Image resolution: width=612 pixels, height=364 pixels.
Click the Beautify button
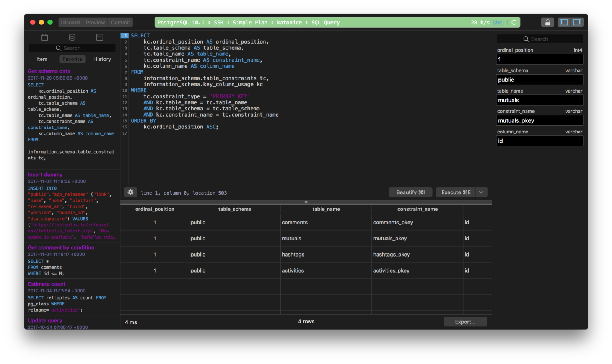[x=410, y=192]
